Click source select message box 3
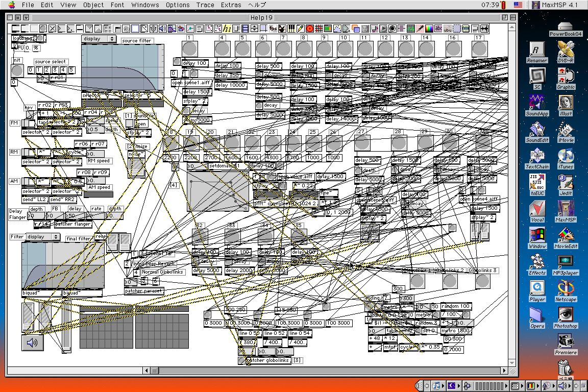Image resolution: width=588 pixels, height=392 pixels. point(55,70)
